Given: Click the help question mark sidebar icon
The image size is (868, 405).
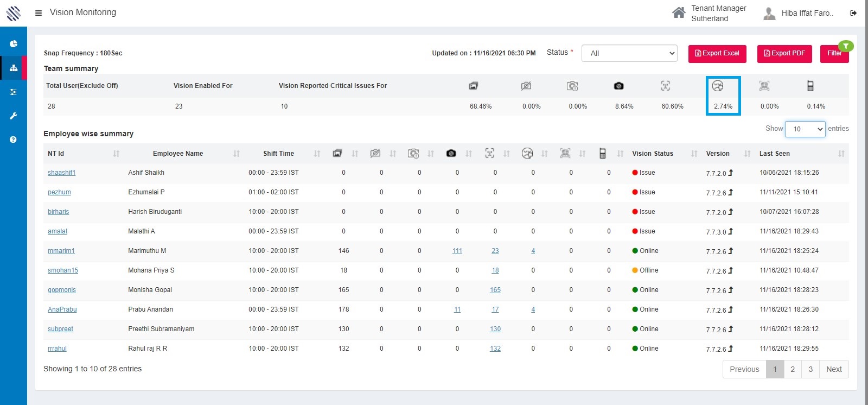Looking at the screenshot, I should point(14,140).
